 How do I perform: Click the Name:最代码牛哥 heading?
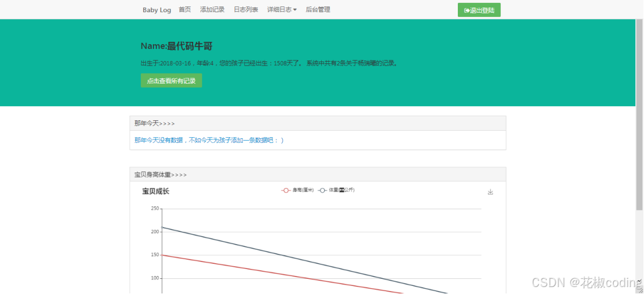(x=177, y=46)
